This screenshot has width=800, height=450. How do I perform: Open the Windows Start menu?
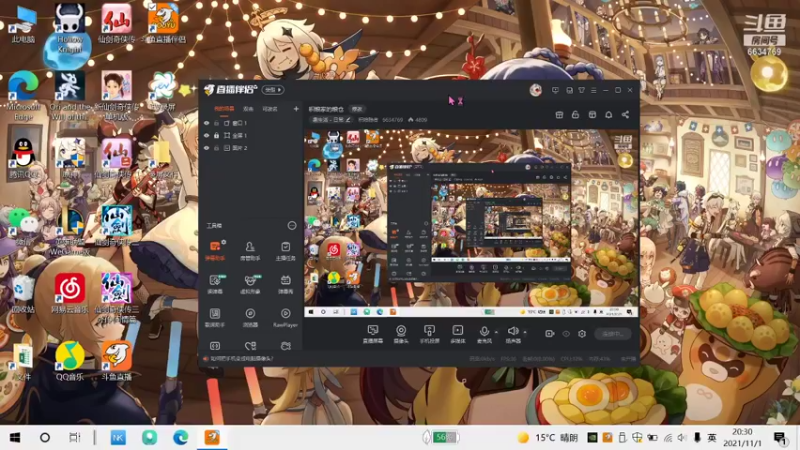(15, 438)
